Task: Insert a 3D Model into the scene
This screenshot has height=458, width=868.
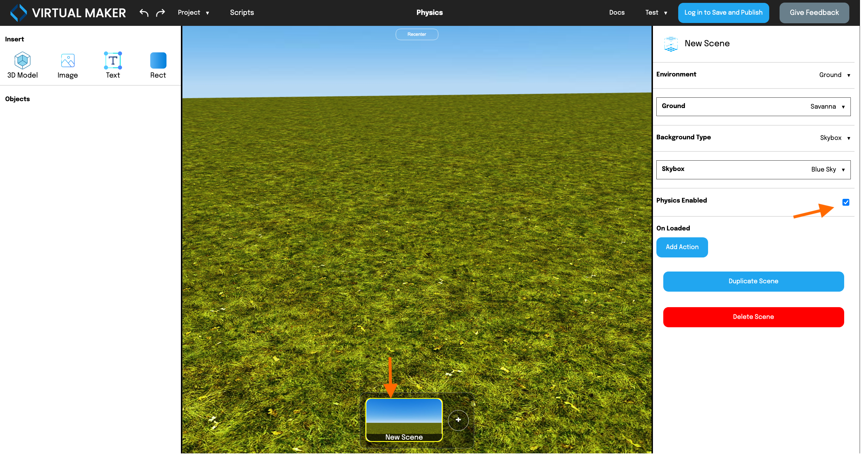Action: coord(22,65)
